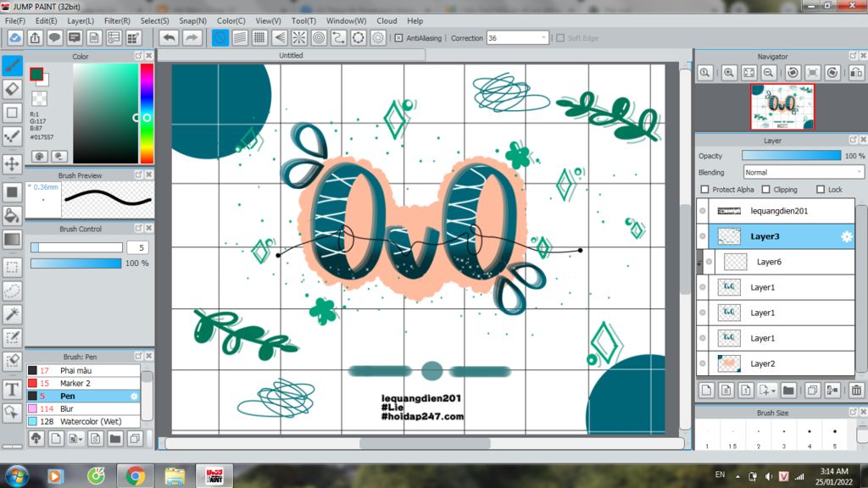The image size is (868, 488).
Task: Click the delete layer trash icon
Action: 856,390
